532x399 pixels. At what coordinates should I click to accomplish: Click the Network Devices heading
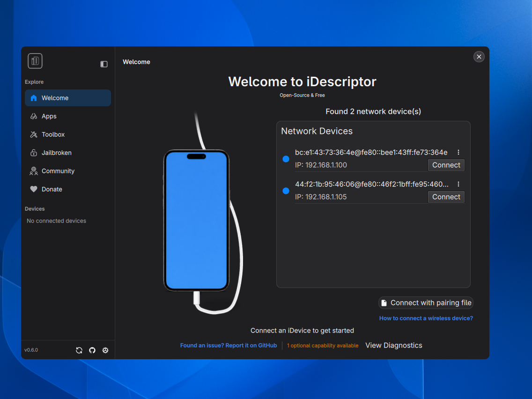pyautogui.click(x=317, y=131)
